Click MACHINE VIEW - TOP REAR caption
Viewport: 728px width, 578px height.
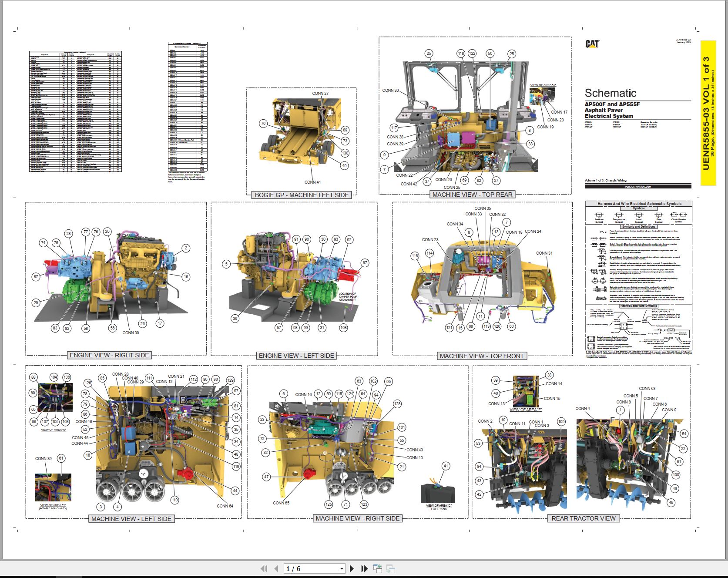(472, 195)
